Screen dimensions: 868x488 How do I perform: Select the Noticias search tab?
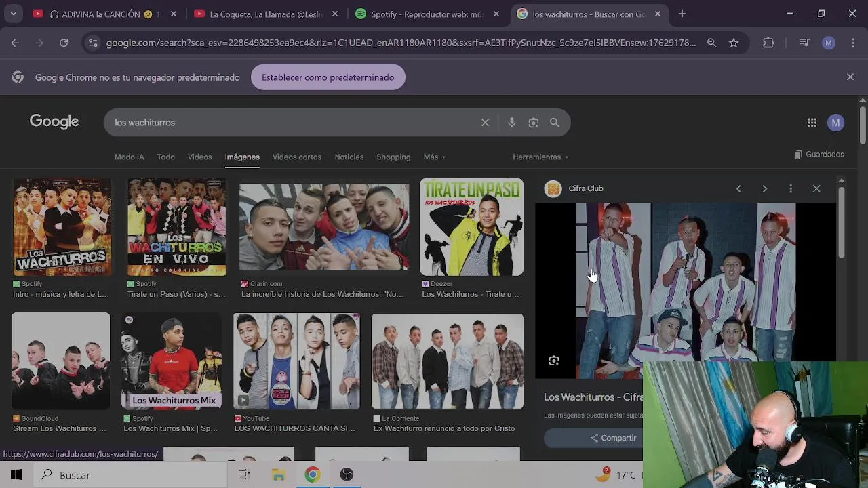coord(349,157)
